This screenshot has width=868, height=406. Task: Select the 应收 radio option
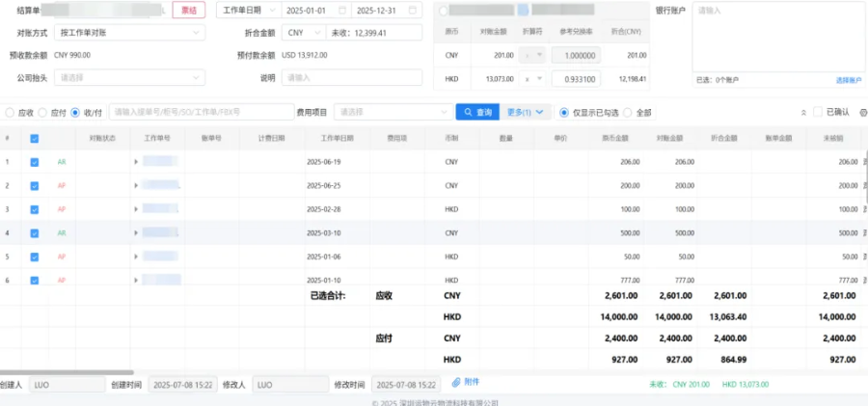[10, 113]
